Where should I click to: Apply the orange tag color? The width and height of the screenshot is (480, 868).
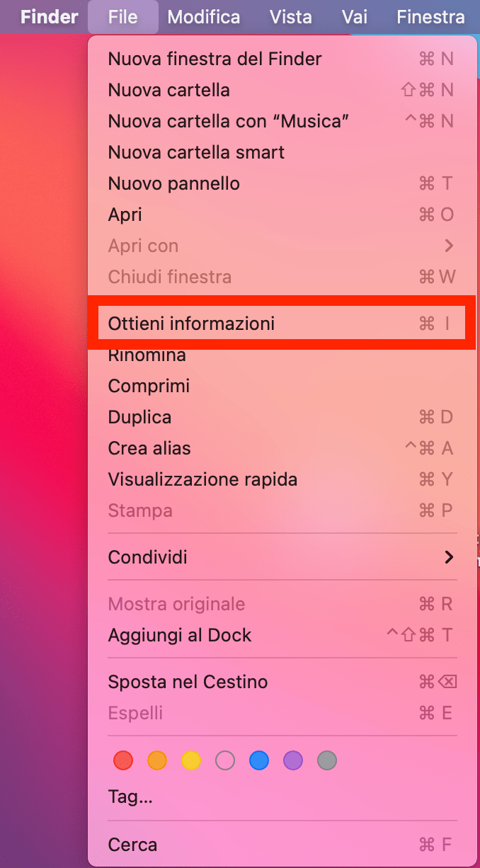tap(157, 760)
